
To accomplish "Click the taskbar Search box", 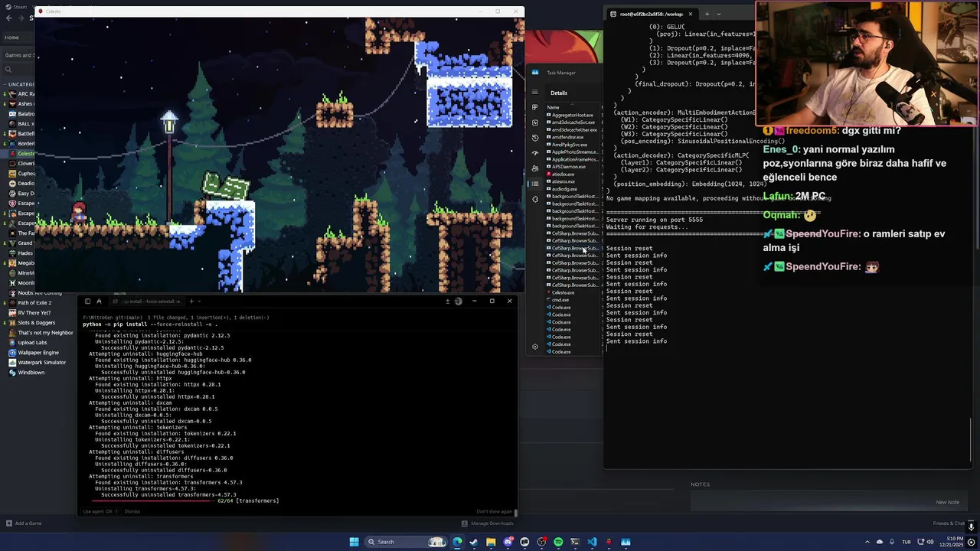I will pos(406,542).
